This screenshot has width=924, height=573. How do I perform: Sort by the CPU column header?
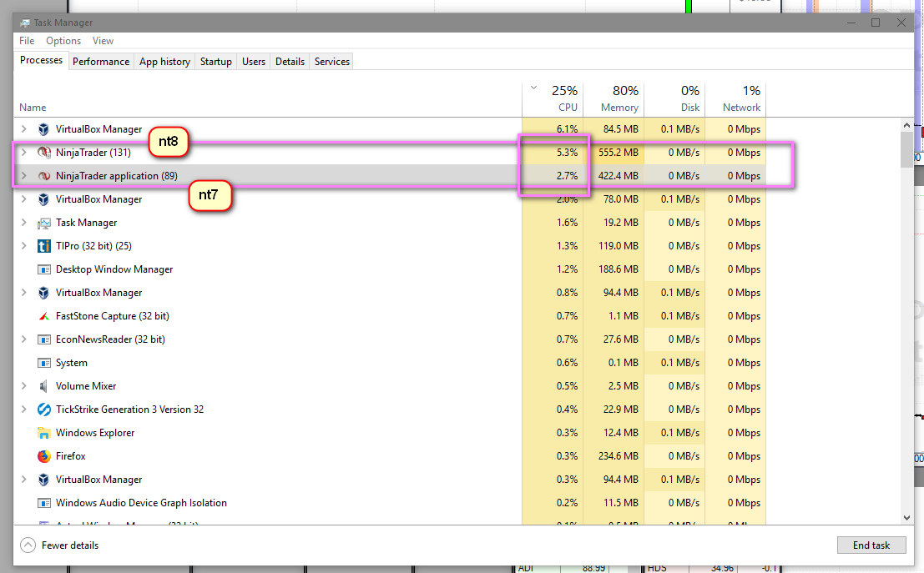click(x=553, y=99)
